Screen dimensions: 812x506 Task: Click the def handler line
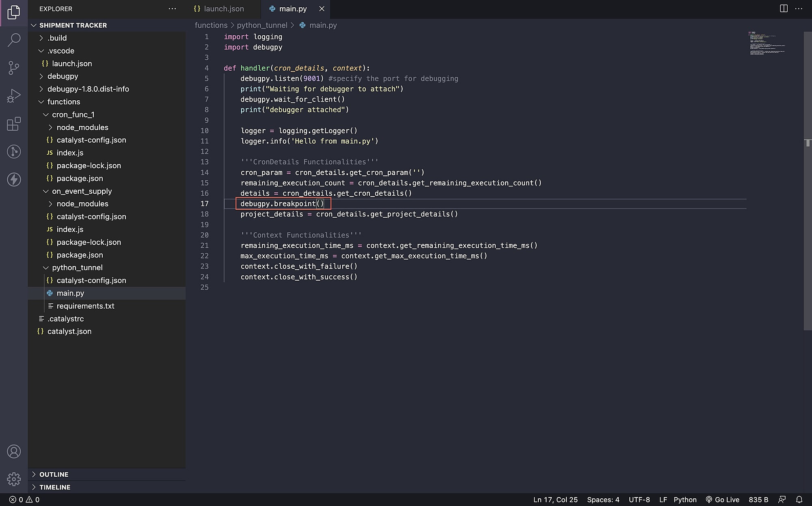click(x=297, y=68)
